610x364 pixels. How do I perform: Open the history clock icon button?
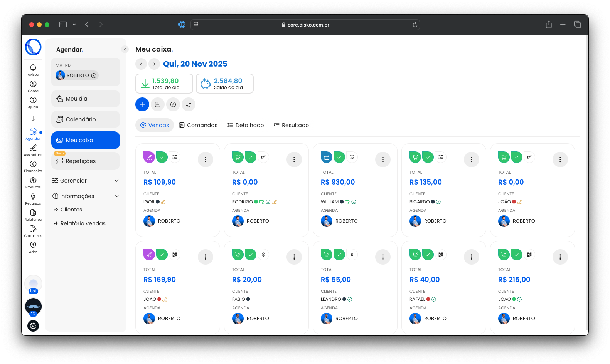coord(173,104)
